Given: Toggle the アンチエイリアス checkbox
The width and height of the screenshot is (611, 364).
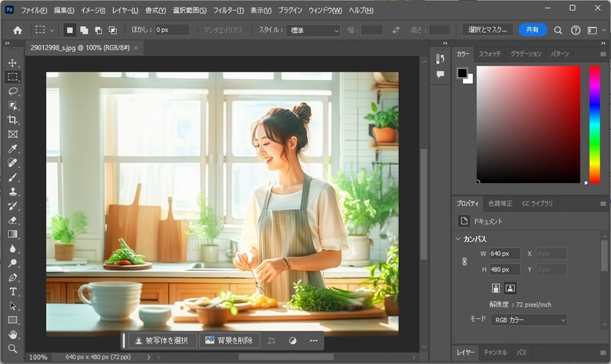Looking at the screenshot, I should click(x=197, y=30).
